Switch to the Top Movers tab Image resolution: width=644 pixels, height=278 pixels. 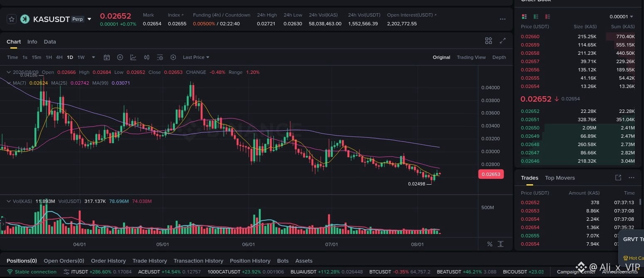click(x=560, y=178)
